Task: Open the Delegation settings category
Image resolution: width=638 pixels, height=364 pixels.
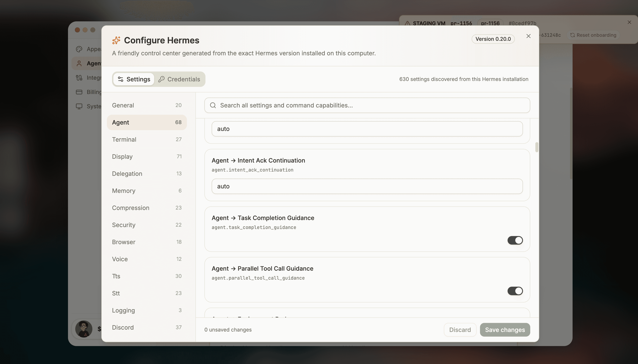Action: click(x=147, y=173)
